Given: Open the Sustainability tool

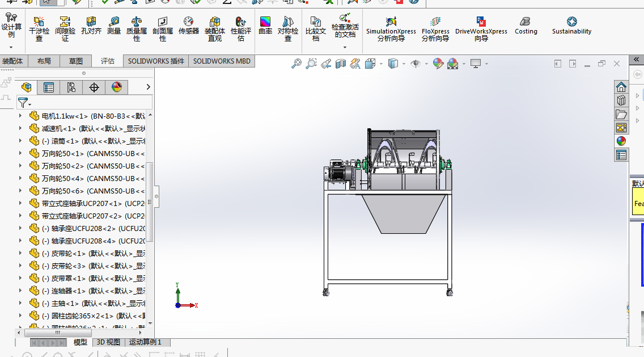Looking at the screenshot, I should 571,26.
